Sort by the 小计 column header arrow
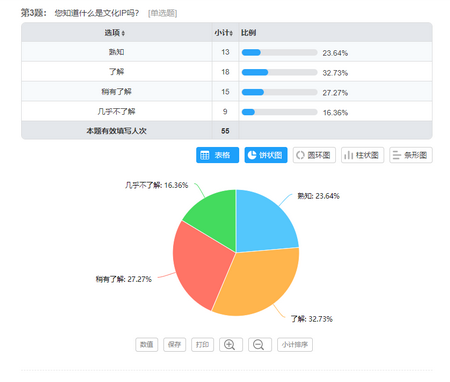The width and height of the screenshot is (450, 382). click(231, 33)
